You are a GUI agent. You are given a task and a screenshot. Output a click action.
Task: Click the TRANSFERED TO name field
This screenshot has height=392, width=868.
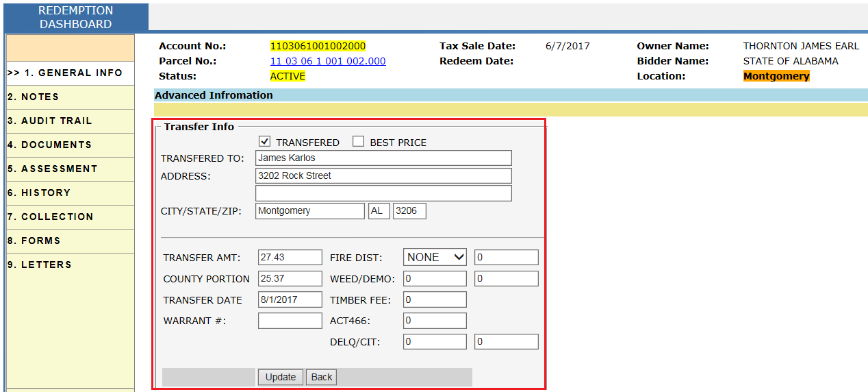point(383,158)
